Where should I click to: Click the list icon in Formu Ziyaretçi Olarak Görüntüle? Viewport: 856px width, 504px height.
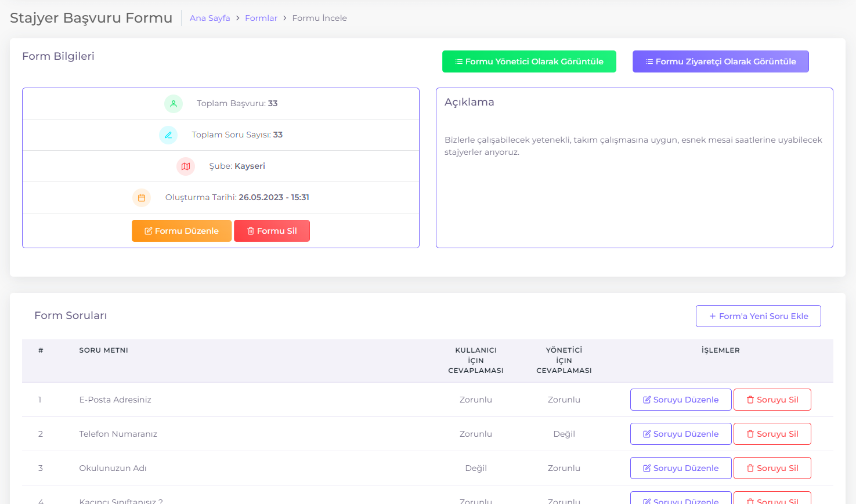coord(649,61)
